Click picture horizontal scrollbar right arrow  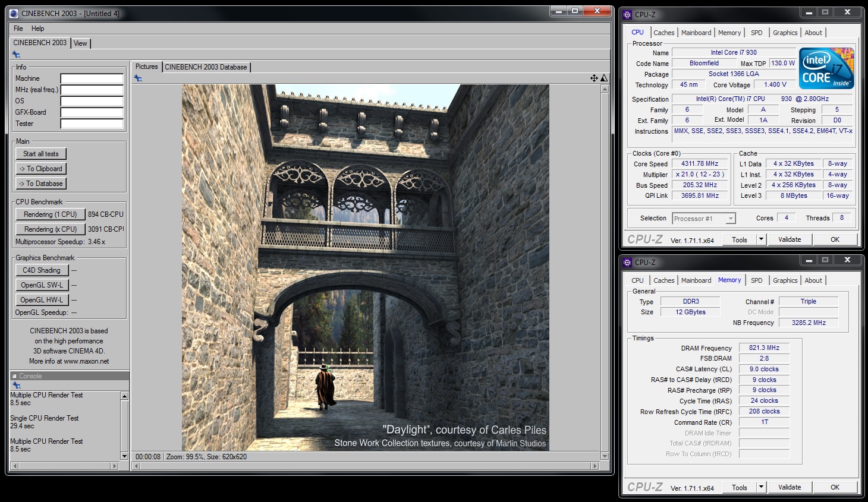[595, 466]
